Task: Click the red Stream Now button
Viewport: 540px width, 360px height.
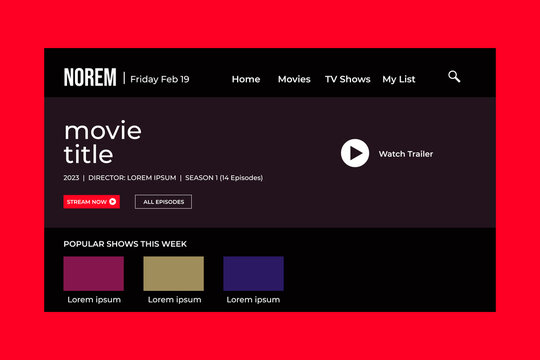Action: click(92, 202)
